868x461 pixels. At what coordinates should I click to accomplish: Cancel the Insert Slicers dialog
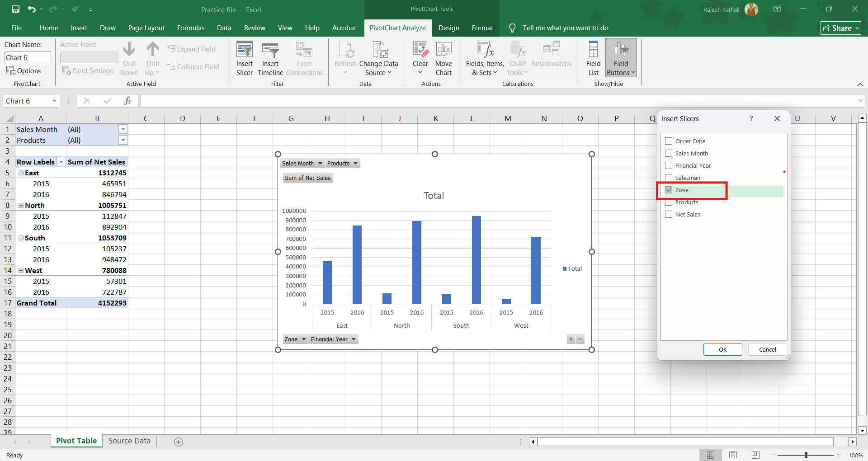[x=767, y=349]
